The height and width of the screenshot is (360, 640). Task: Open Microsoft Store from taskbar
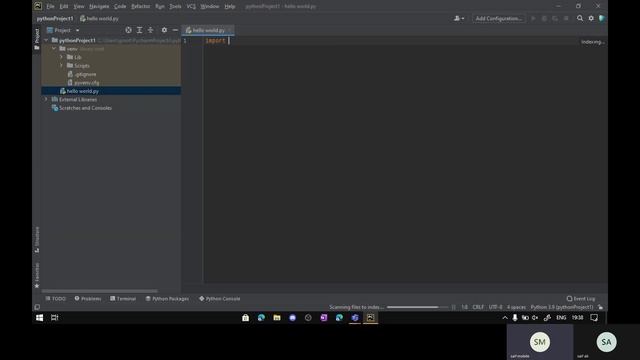(245, 318)
